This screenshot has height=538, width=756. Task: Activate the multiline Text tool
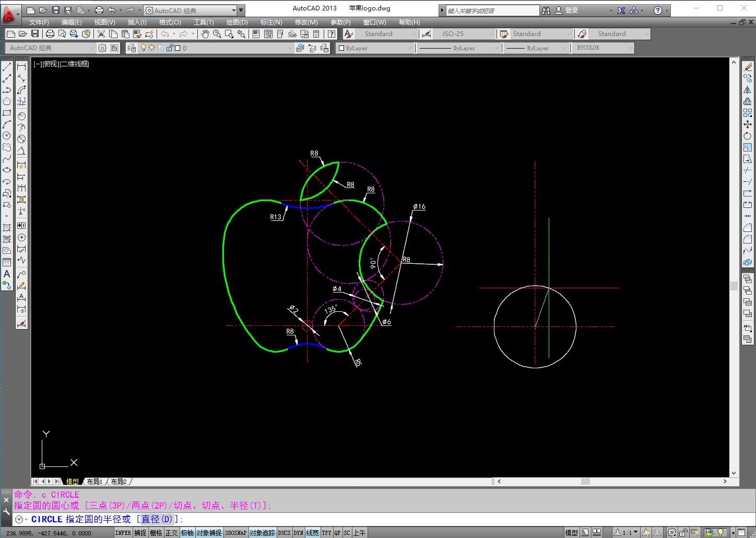click(x=7, y=274)
